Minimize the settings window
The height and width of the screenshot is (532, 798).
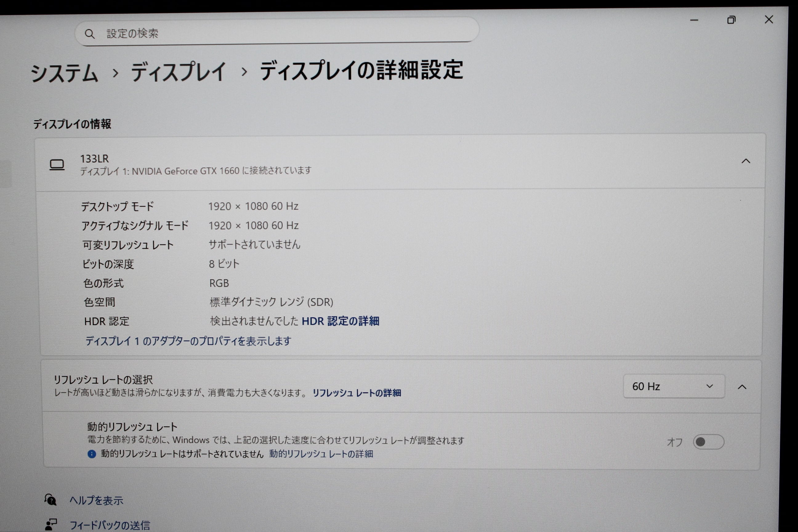pyautogui.click(x=694, y=20)
